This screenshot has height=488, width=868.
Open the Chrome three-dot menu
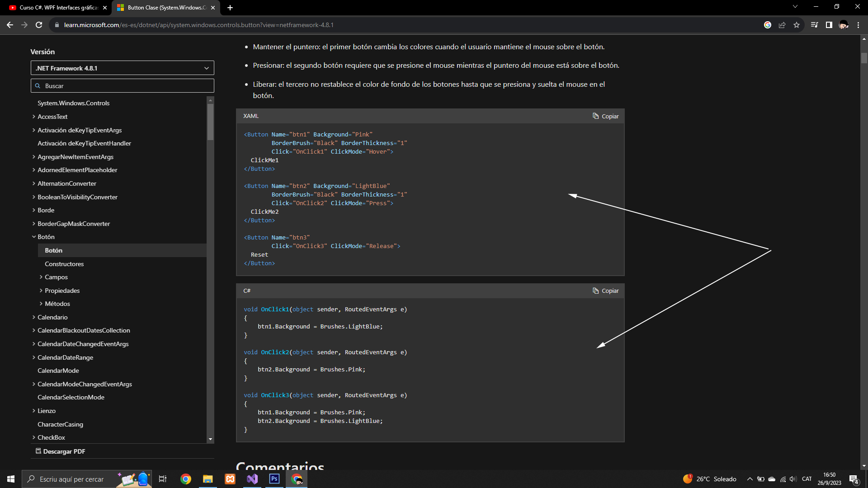tap(858, 25)
